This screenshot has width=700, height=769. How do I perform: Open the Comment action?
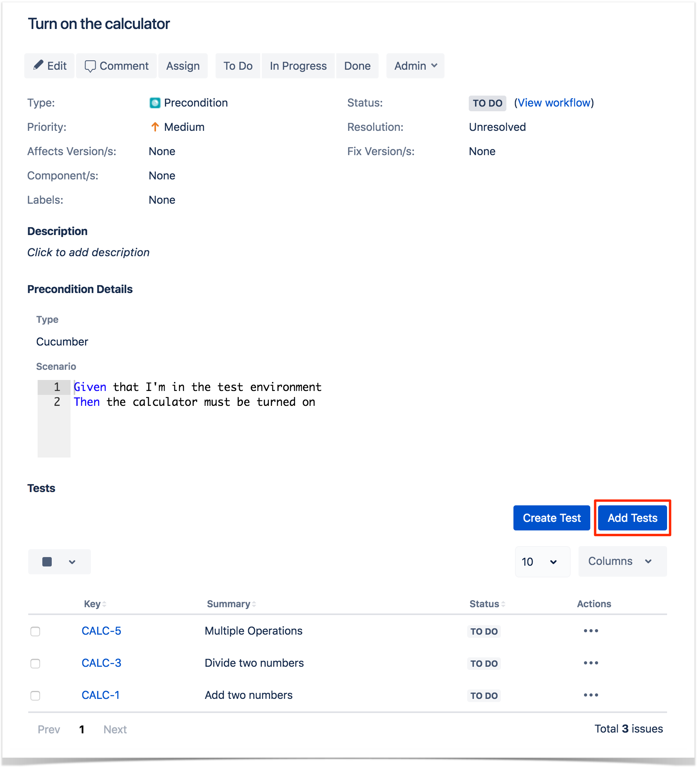pos(116,66)
